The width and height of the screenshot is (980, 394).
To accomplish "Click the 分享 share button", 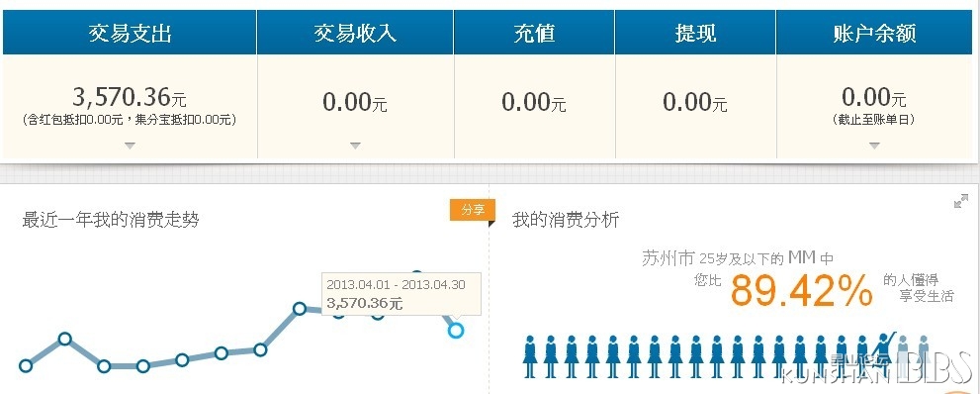I will pos(473,210).
